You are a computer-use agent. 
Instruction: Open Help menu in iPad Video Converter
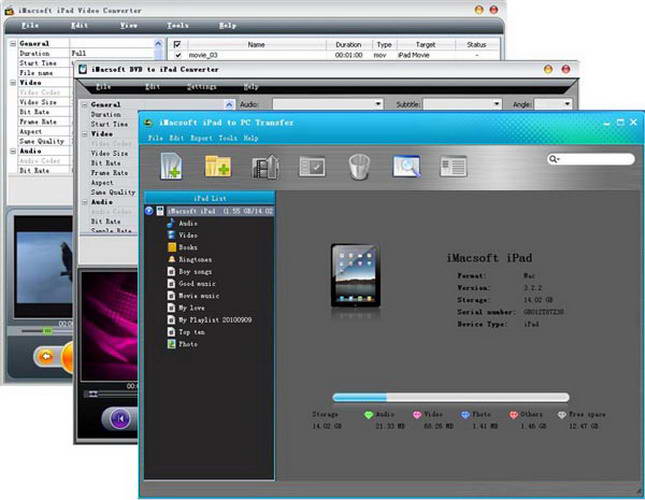227,25
